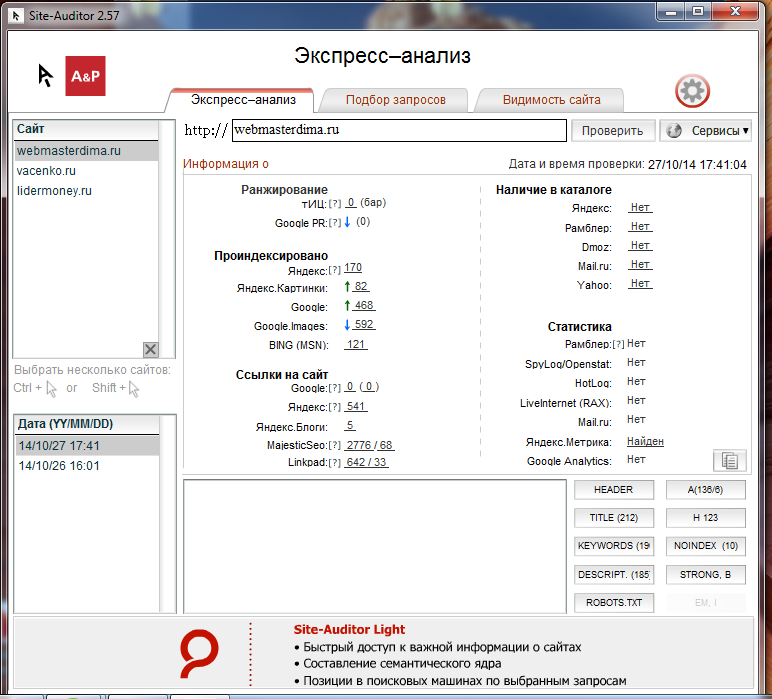Click the Site-Auditor Light banner heading
Image resolution: width=772 pixels, height=699 pixels.
pos(349,630)
